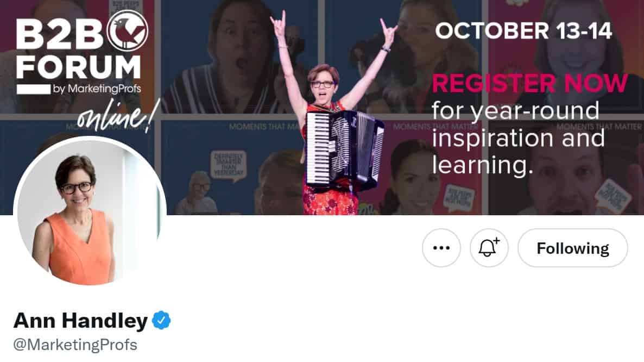Click the Following button

(x=572, y=248)
